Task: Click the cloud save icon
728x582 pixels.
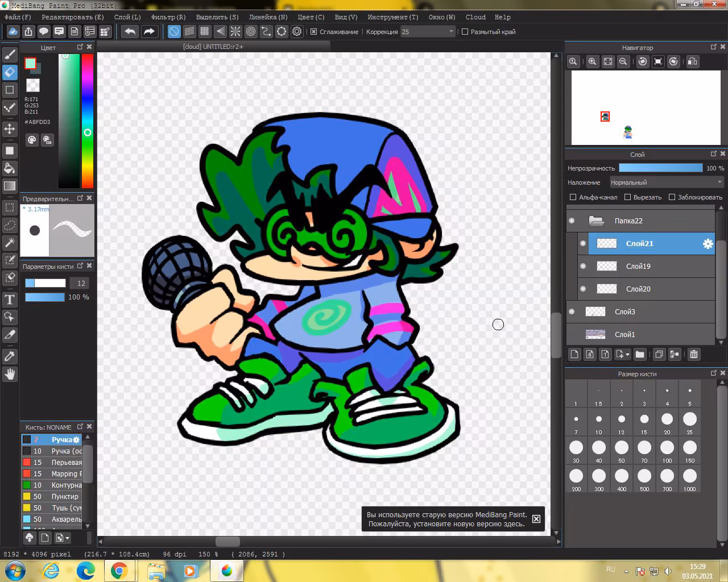Action: coord(13,32)
